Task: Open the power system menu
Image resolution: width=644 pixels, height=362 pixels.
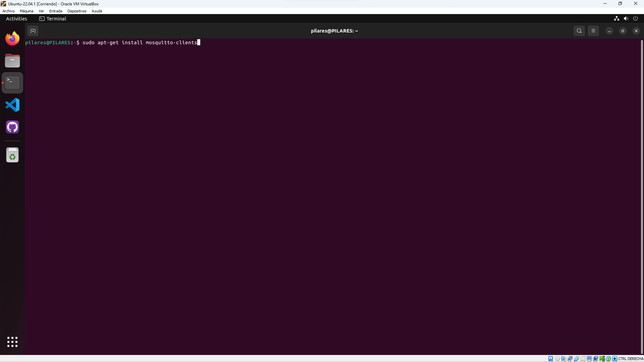Action: click(x=635, y=18)
